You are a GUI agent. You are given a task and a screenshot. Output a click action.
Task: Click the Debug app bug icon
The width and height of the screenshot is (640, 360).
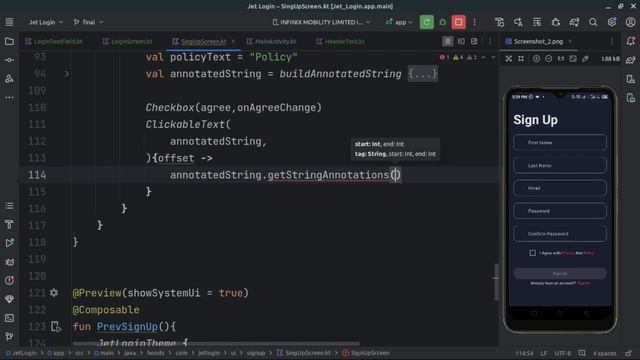(443, 22)
